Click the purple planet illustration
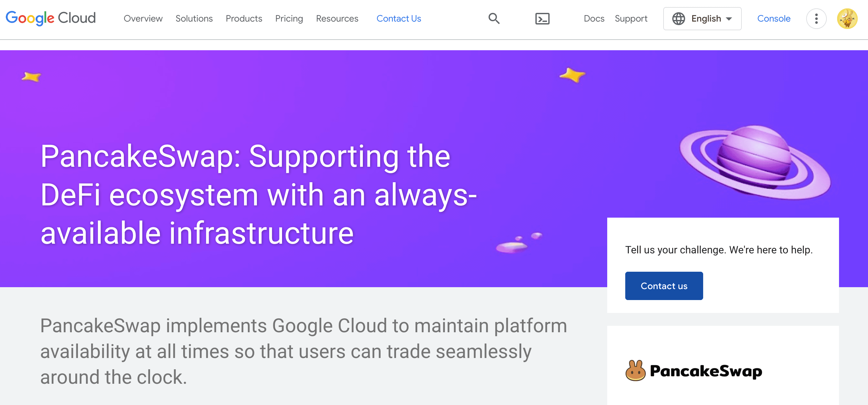868x405 pixels. [755, 162]
